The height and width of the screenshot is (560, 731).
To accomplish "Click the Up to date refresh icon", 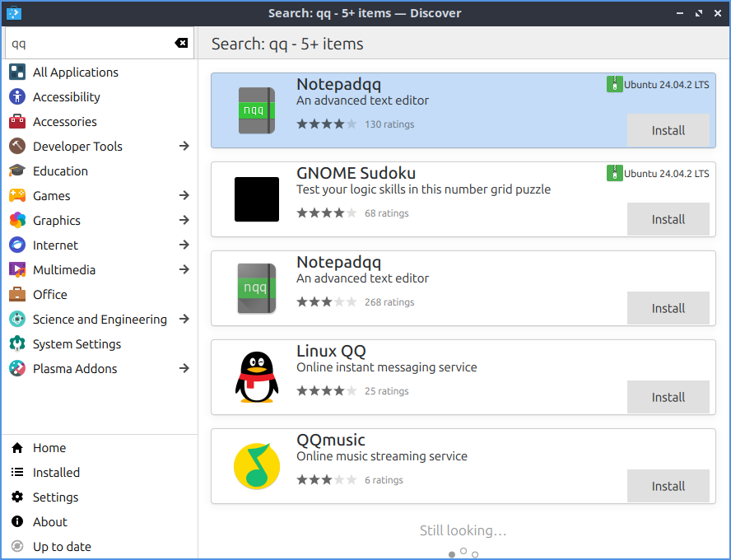I will point(17,547).
